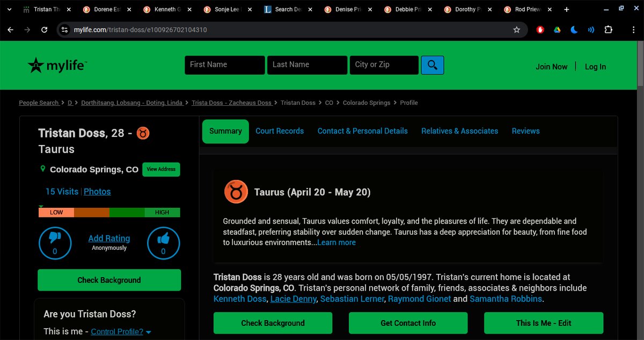
Task: Open the red stop-hand ad blocker extension
Action: pyautogui.click(x=540, y=30)
